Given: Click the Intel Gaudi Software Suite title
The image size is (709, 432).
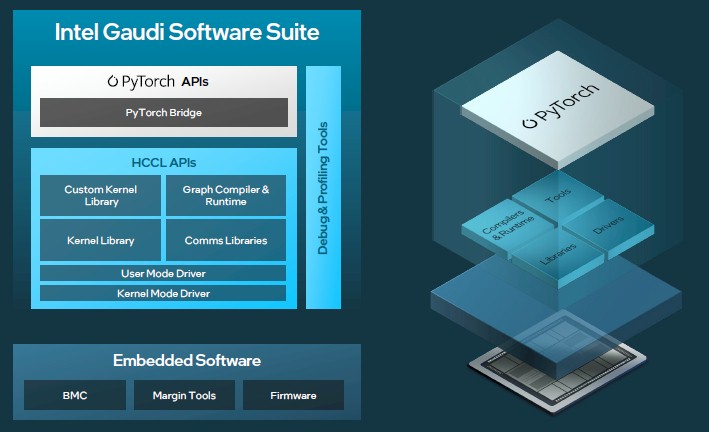Looking at the screenshot, I should coord(187,32).
